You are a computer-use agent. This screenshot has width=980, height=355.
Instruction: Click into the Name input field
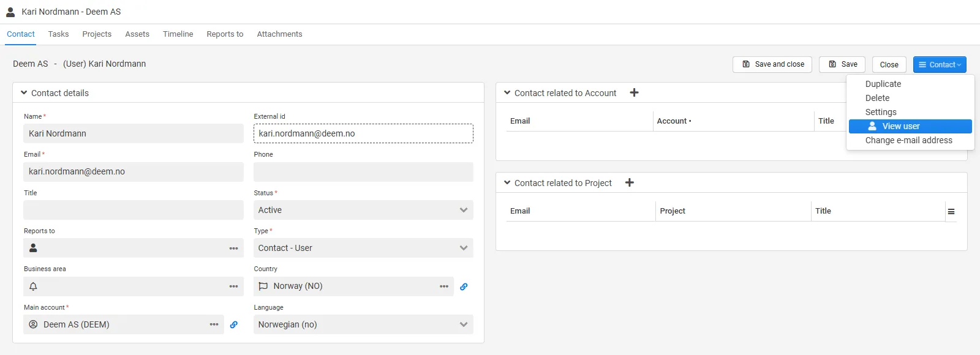[134, 133]
